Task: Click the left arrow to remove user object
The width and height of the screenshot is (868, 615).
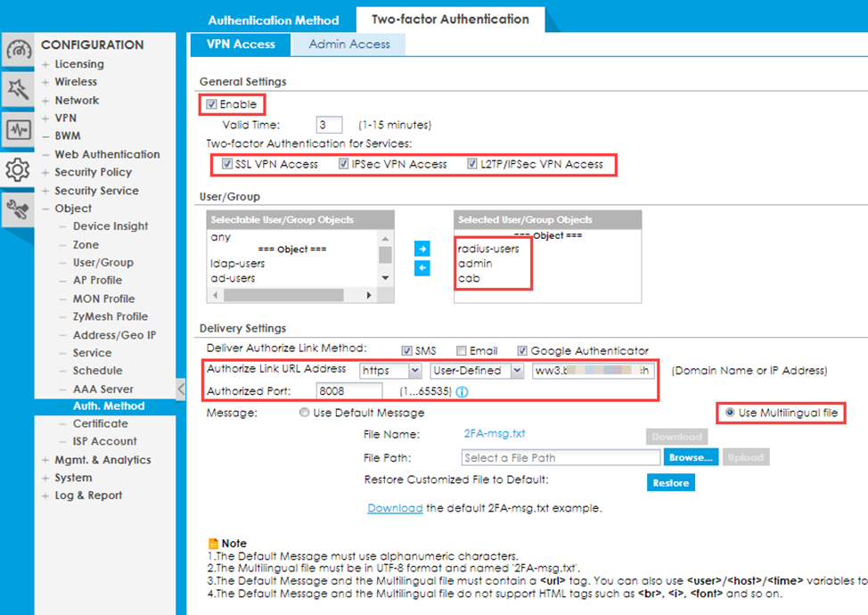Action: coord(422,267)
